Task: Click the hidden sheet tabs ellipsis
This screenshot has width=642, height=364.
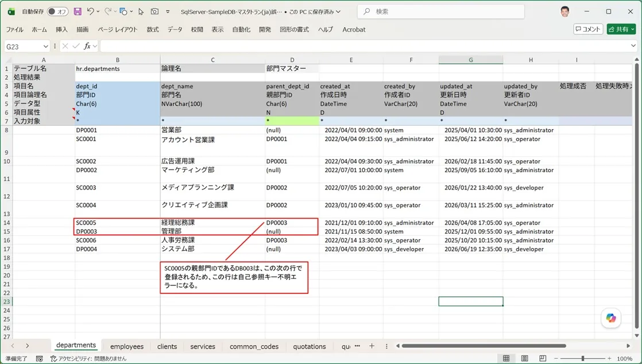Action: (x=357, y=346)
